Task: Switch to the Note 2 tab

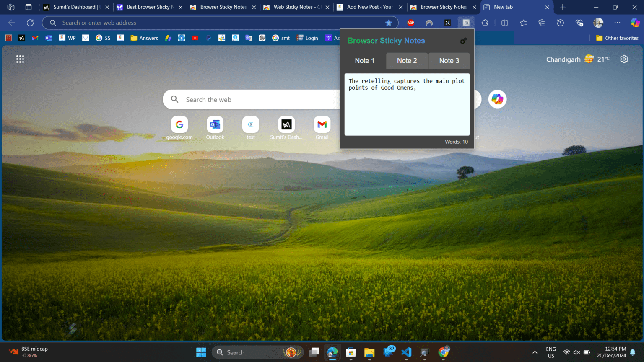Action: coord(406,60)
